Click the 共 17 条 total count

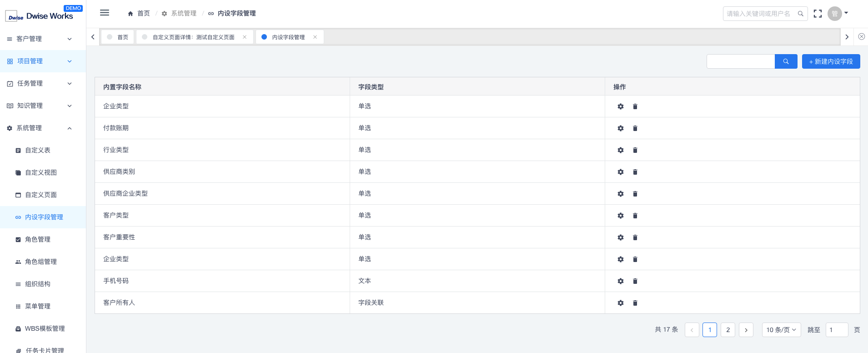point(666,330)
